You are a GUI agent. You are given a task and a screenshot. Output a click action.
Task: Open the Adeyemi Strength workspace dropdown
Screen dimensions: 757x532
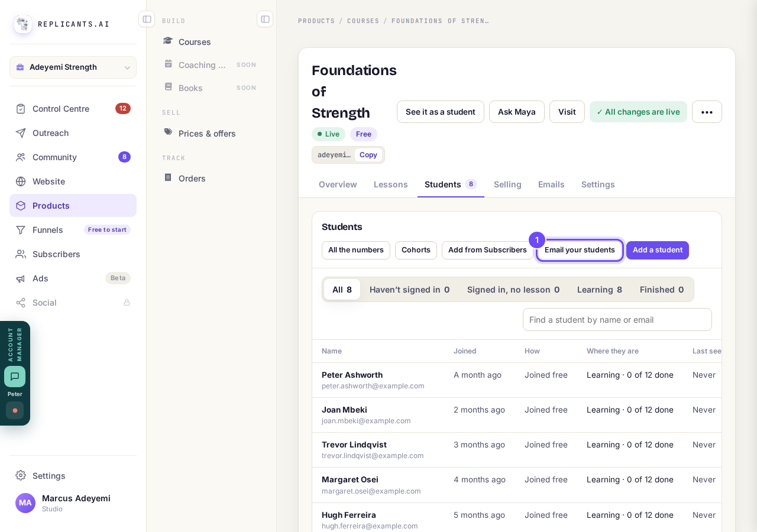point(73,67)
